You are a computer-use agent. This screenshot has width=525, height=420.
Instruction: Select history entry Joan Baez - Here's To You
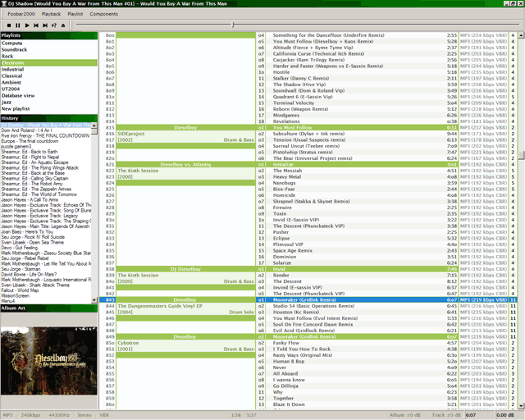(46, 232)
